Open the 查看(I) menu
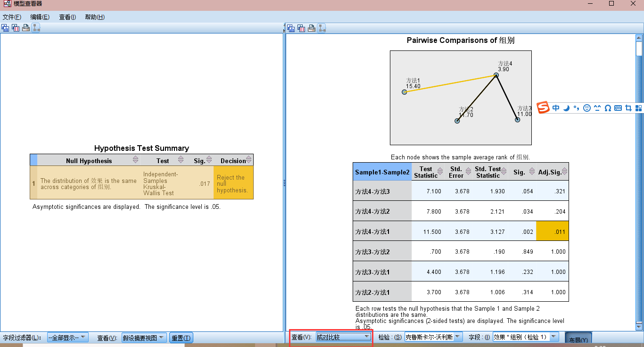This screenshot has width=644, height=347. 67,17
